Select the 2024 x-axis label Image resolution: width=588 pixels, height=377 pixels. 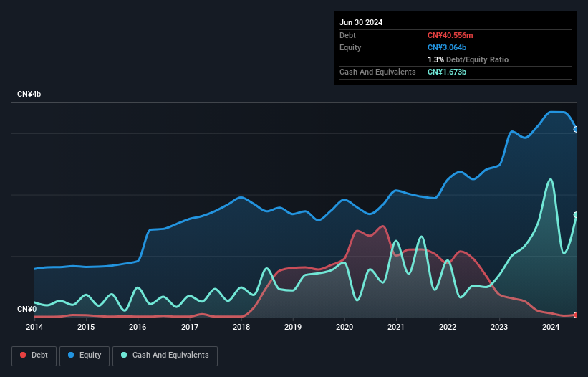(x=551, y=328)
